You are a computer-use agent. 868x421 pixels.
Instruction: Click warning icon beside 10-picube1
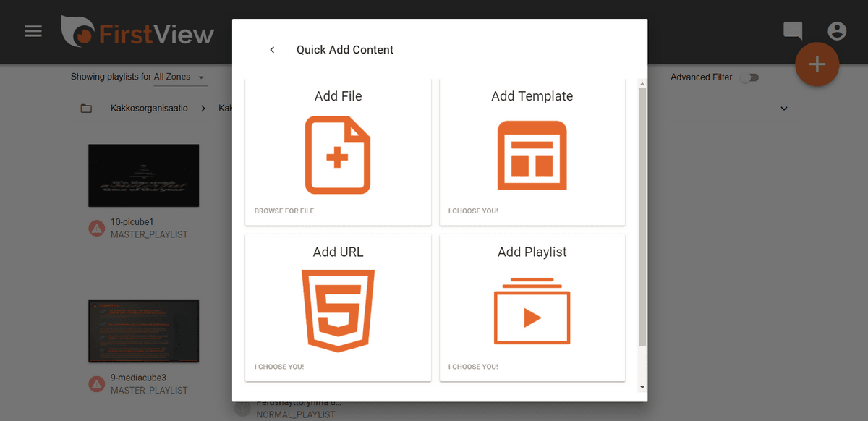tap(96, 229)
